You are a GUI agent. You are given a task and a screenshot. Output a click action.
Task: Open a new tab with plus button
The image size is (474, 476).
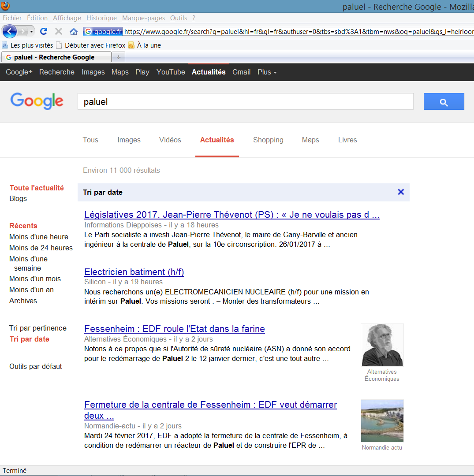pos(119,57)
